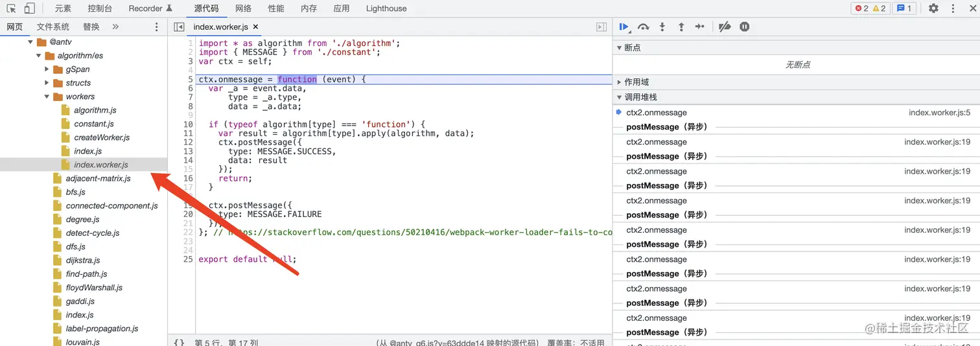Image resolution: width=980 pixels, height=346 pixels.
Task: Collapse the workers folder
Action: click(47, 97)
